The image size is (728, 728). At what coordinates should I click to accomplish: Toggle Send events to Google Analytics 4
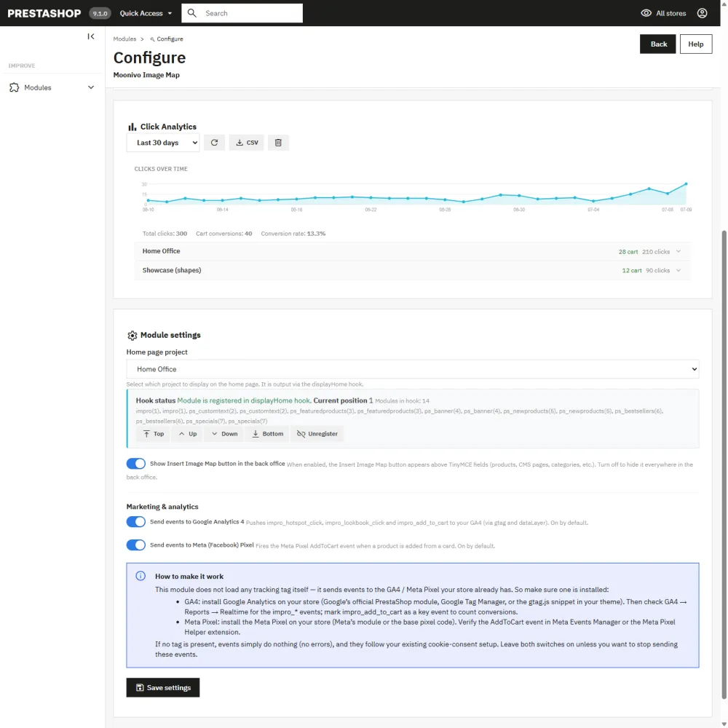pyautogui.click(x=136, y=521)
